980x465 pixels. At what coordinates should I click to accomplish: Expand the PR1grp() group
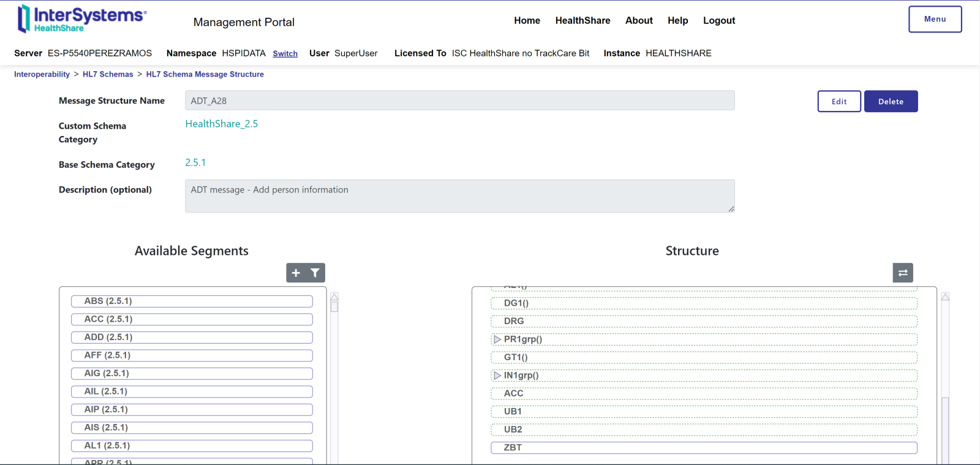click(x=497, y=339)
